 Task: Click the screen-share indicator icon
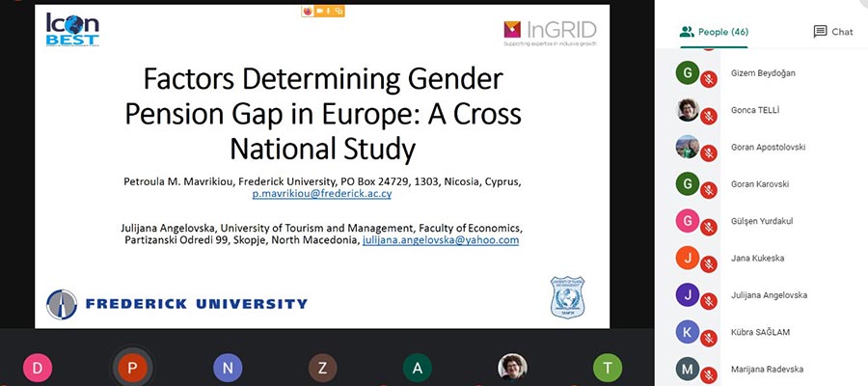point(339,12)
